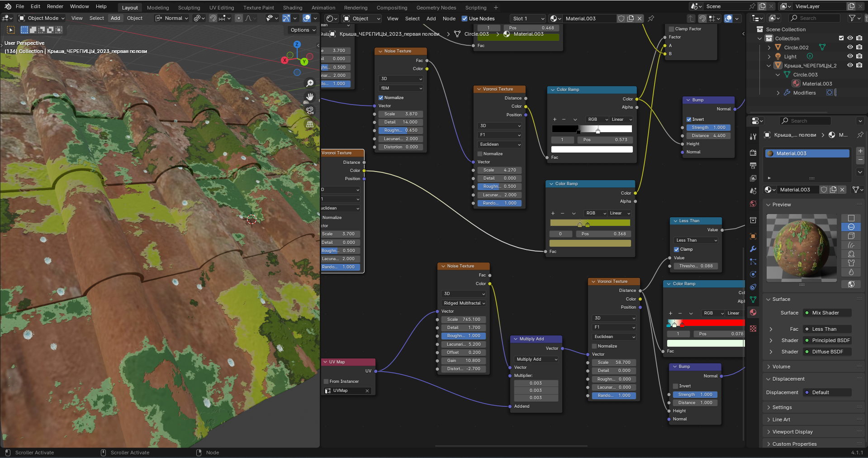Open the File menu
This screenshot has height=458, width=868.
tap(20, 6)
